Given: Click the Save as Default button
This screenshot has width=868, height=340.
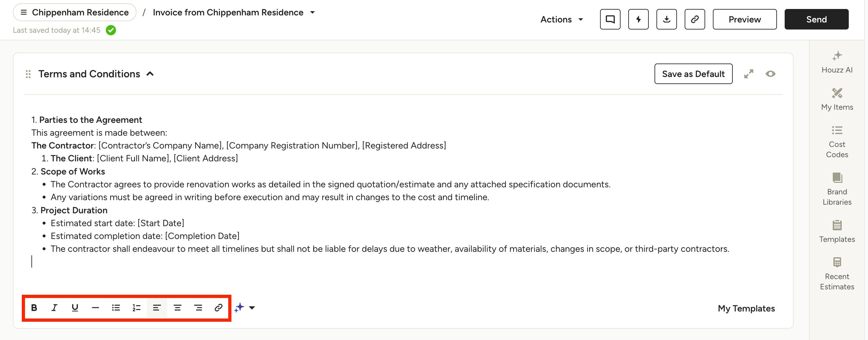Looking at the screenshot, I should 693,73.
